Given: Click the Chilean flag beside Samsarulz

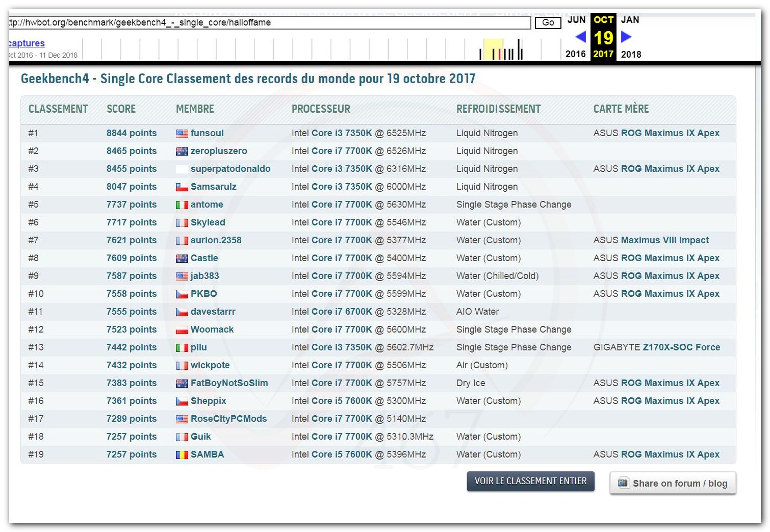Looking at the screenshot, I should point(182,187).
